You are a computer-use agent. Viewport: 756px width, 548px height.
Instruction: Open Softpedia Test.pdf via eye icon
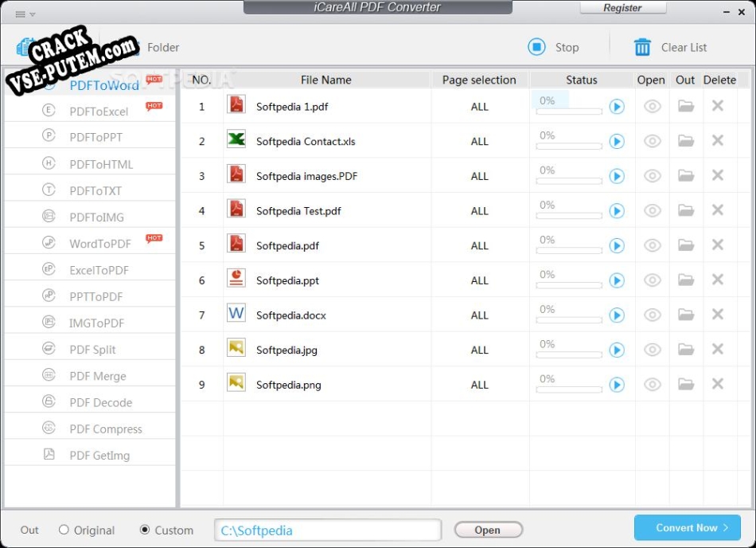653,210
